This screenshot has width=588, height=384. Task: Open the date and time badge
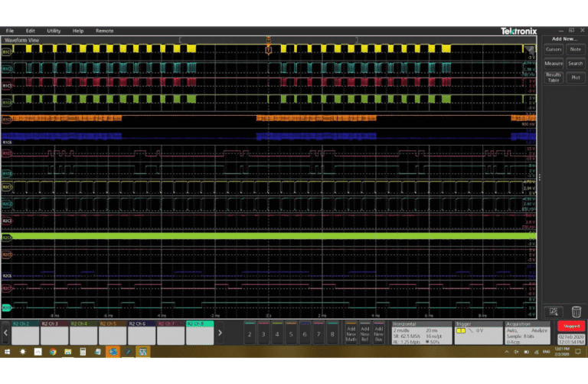[x=571, y=340]
